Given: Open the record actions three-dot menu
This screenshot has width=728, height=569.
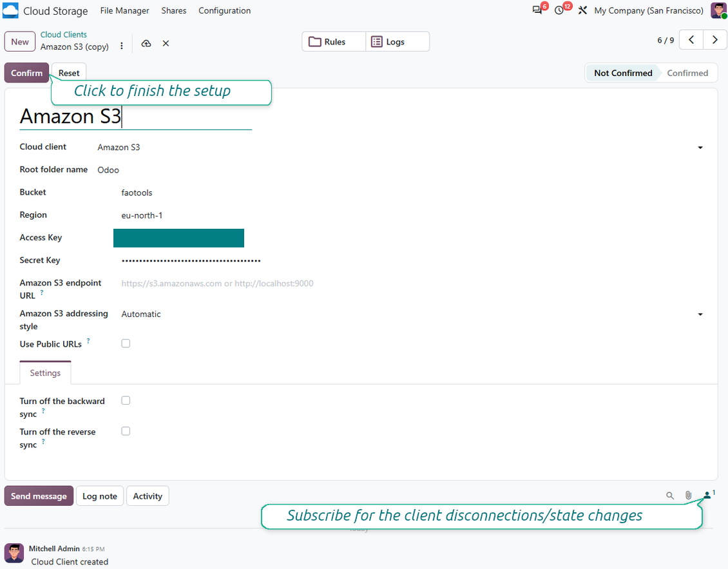Looking at the screenshot, I should [x=122, y=46].
